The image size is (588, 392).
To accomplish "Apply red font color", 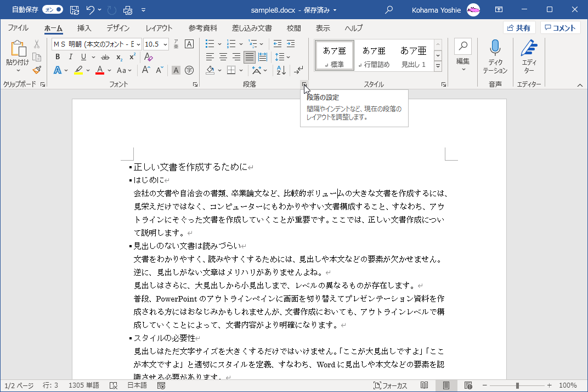I will [x=100, y=70].
